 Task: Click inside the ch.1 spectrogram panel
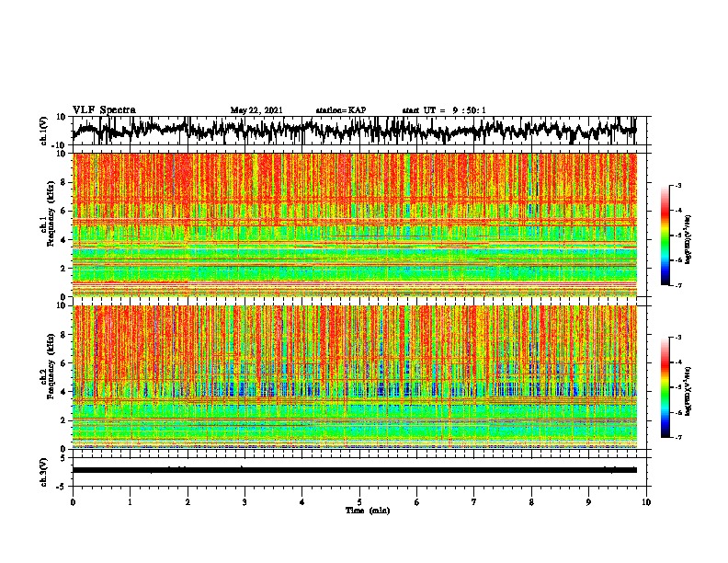coord(355,224)
